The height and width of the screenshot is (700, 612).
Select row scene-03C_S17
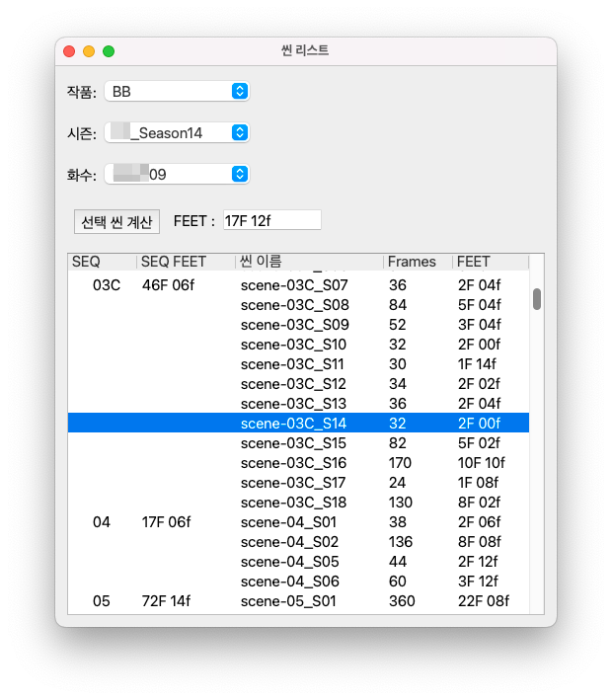coord(298,483)
